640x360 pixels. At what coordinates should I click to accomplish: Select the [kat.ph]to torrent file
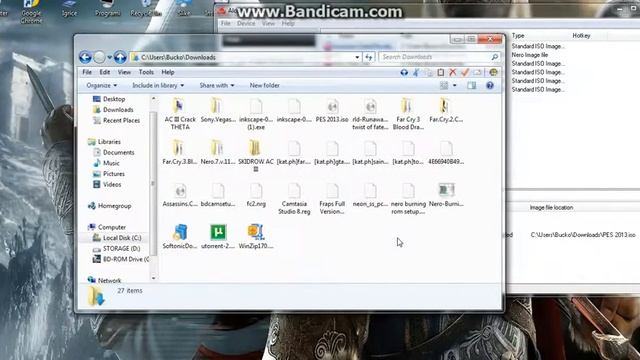tap(408, 153)
